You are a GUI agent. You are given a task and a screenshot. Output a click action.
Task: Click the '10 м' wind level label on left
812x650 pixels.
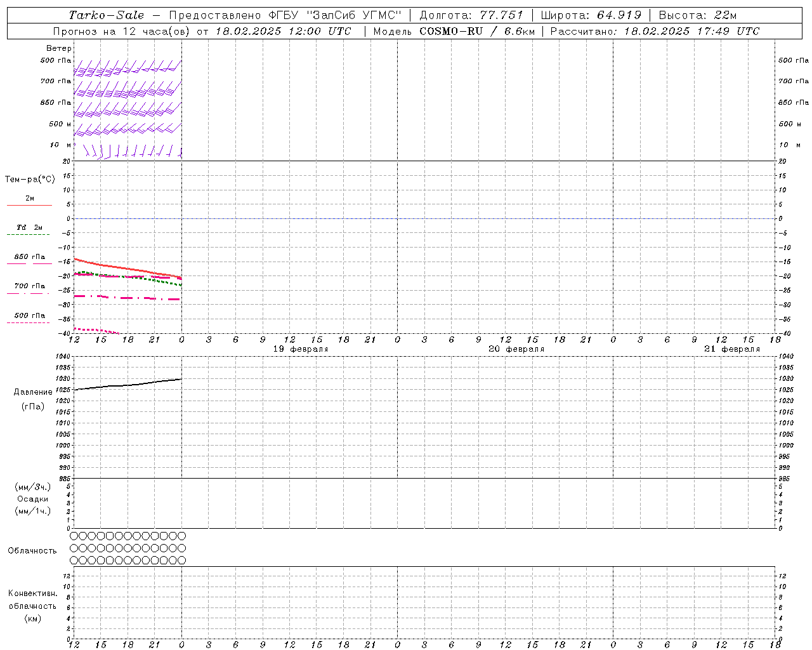(x=60, y=145)
